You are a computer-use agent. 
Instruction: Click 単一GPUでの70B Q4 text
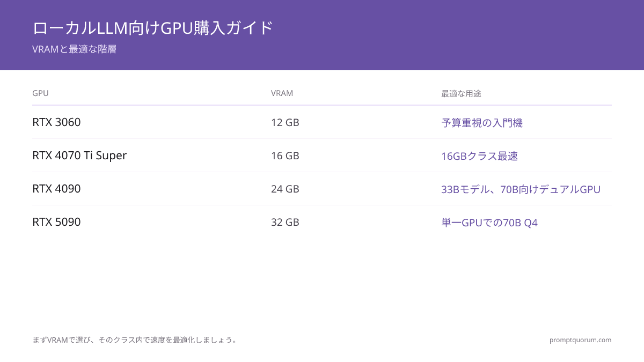[x=489, y=223]
